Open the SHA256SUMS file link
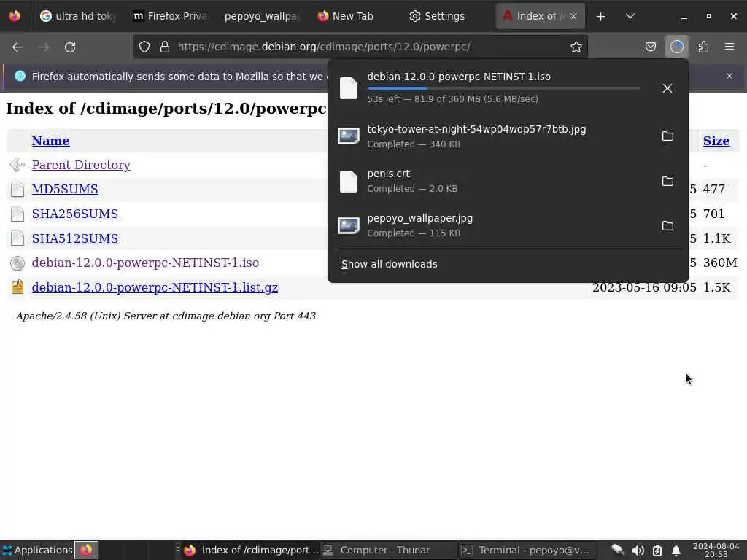The image size is (747, 560). [75, 214]
